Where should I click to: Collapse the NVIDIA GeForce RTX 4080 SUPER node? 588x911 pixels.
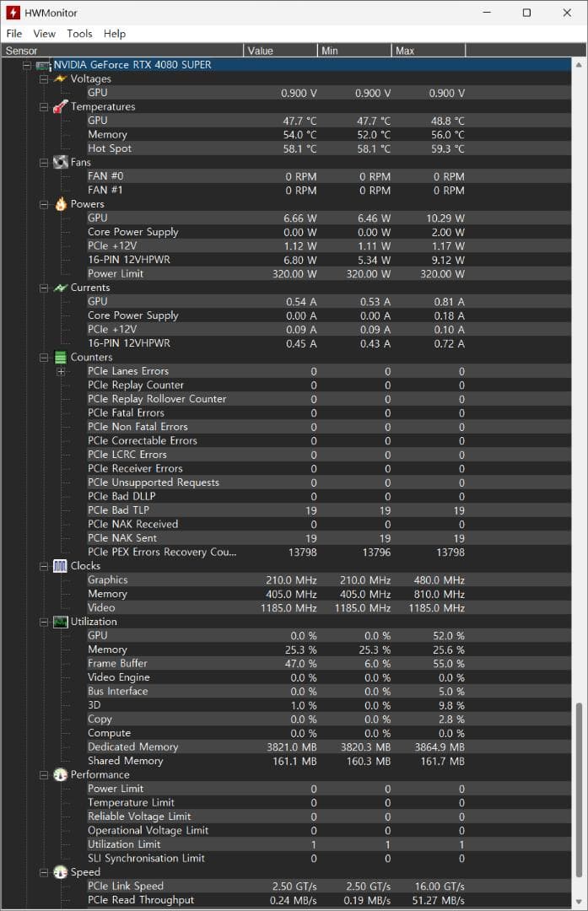[27, 65]
